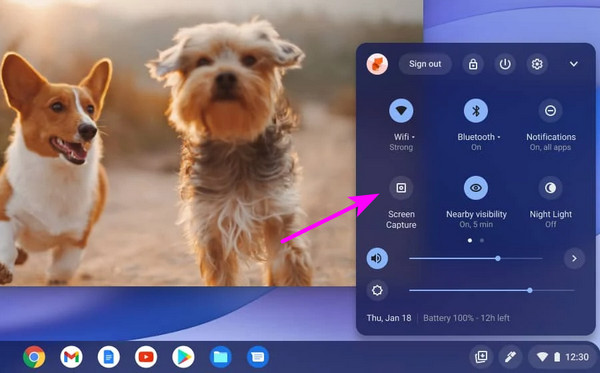Screen dimensions: 600x373
Task: Open the stylus tools icon
Action: (x=510, y=357)
